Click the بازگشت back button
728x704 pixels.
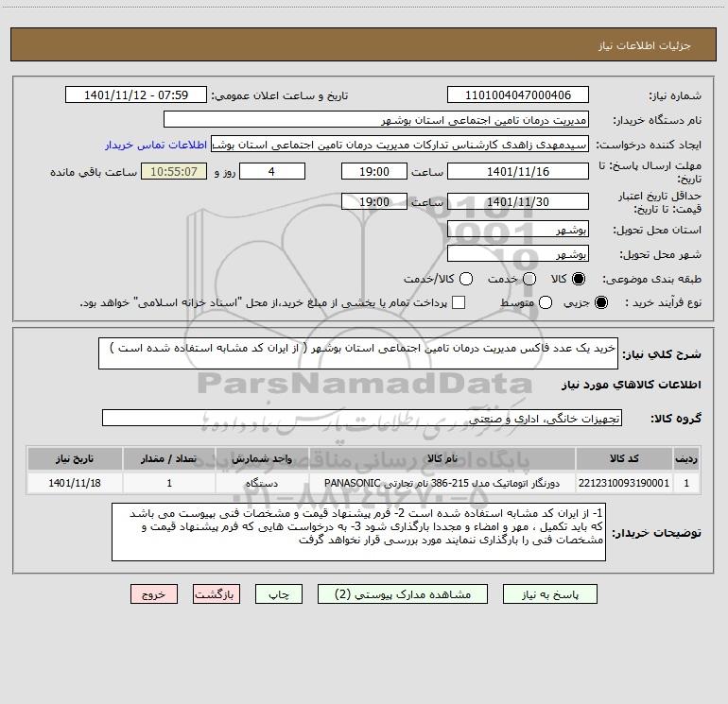pyautogui.click(x=217, y=594)
